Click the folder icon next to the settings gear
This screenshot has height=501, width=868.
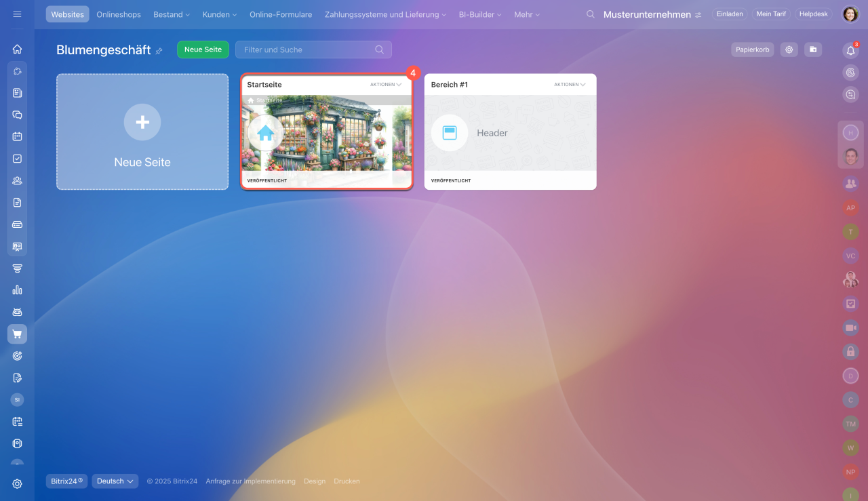click(x=813, y=49)
